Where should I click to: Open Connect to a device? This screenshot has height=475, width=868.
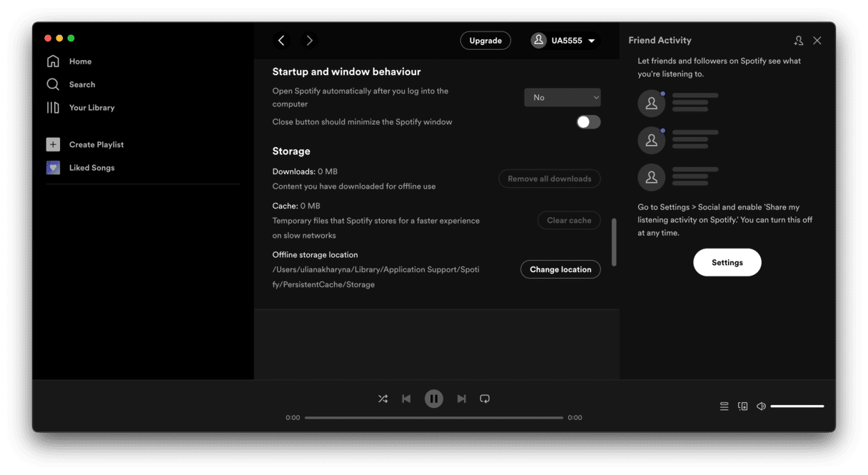(742, 406)
